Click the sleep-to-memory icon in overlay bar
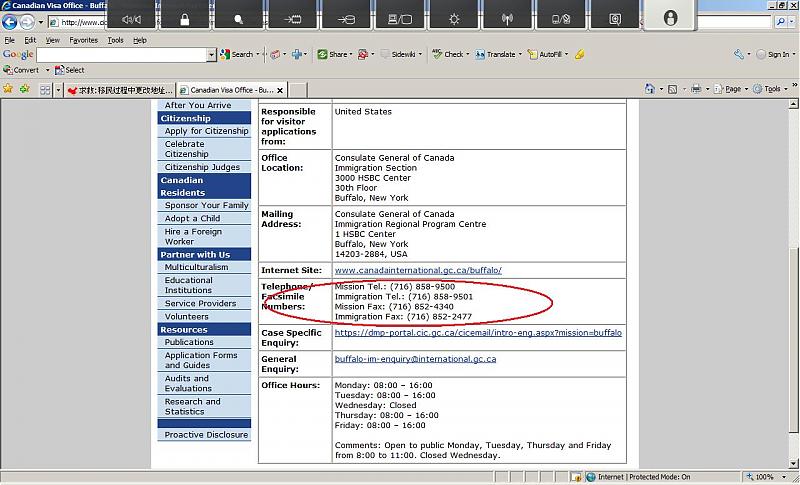The image size is (800, 485). 292,19
